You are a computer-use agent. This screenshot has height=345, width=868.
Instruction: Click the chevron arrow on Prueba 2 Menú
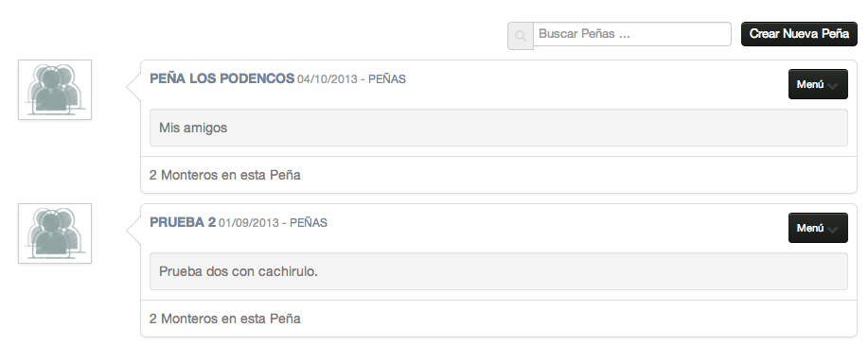[832, 230]
